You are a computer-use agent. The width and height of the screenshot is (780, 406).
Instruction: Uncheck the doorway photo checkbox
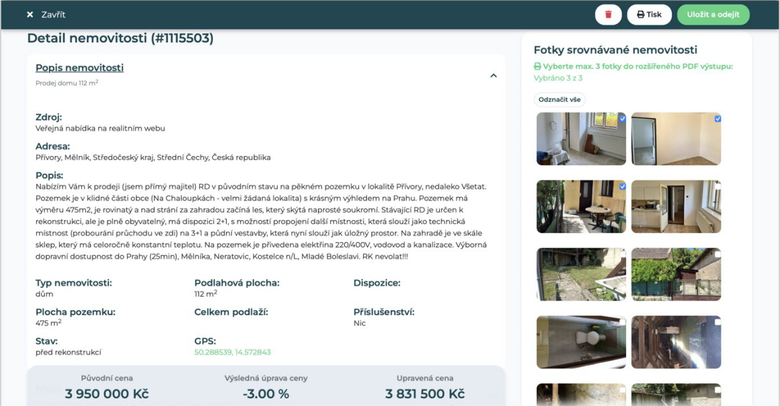[x=717, y=119]
